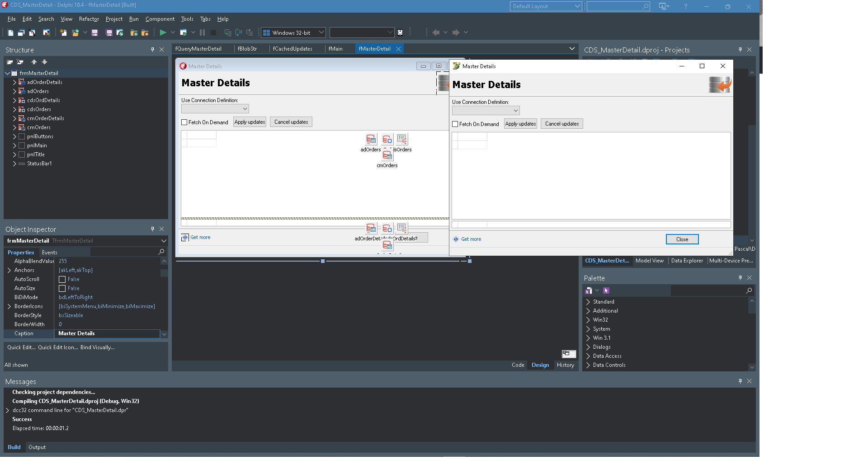Click Structure panel move down arrow

tap(44, 62)
